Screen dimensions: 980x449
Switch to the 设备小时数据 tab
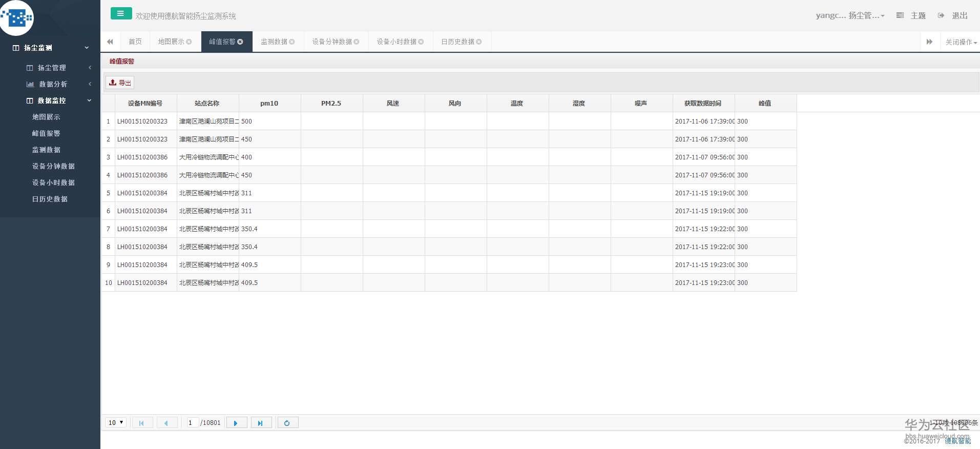click(x=397, y=42)
